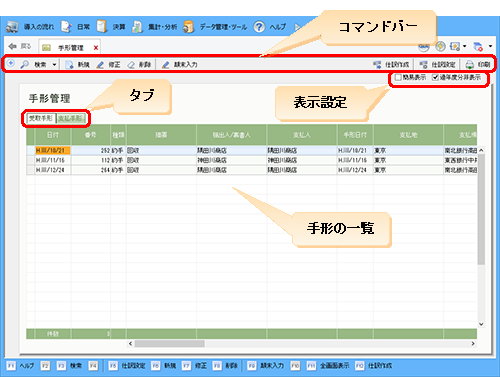Click the ヘルプ question mark icon

259,27
